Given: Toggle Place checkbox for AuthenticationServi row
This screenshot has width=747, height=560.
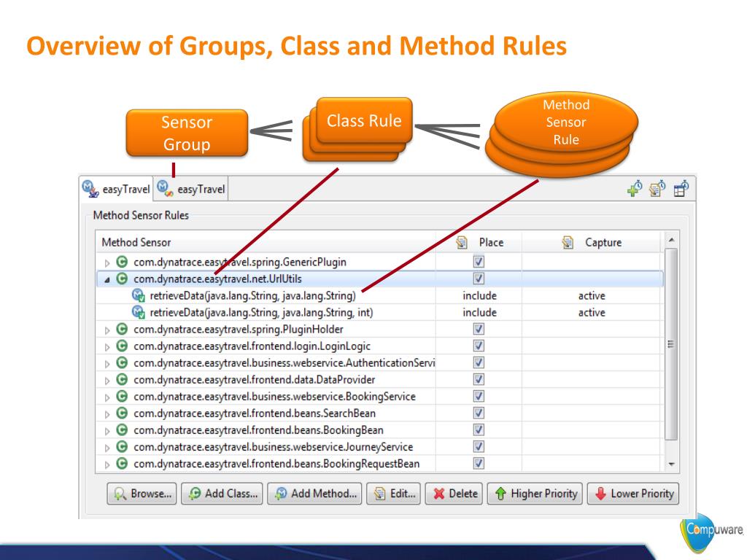Looking at the screenshot, I should point(479,363).
